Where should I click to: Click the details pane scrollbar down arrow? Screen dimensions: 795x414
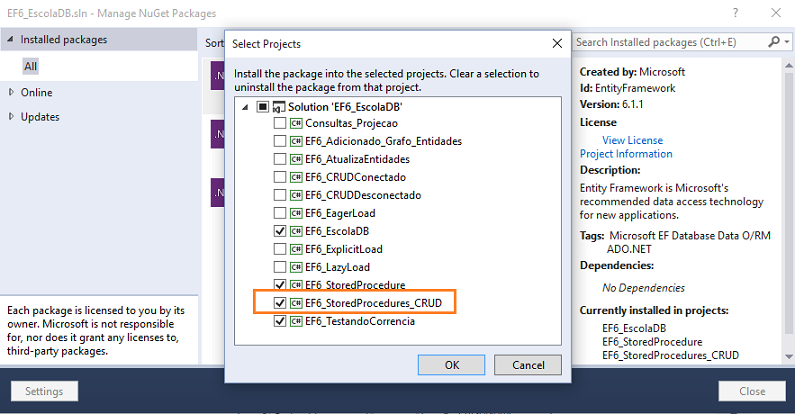[788, 356]
